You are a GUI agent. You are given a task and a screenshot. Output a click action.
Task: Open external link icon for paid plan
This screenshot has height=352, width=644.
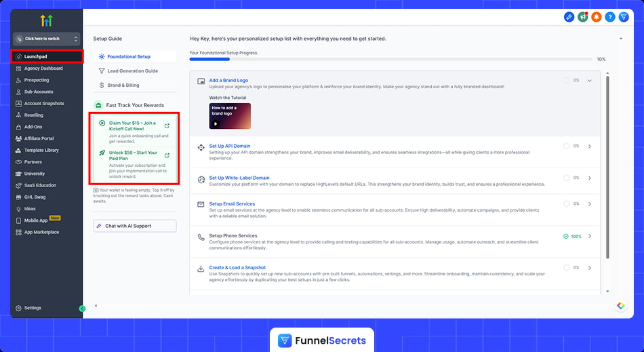[x=167, y=156]
